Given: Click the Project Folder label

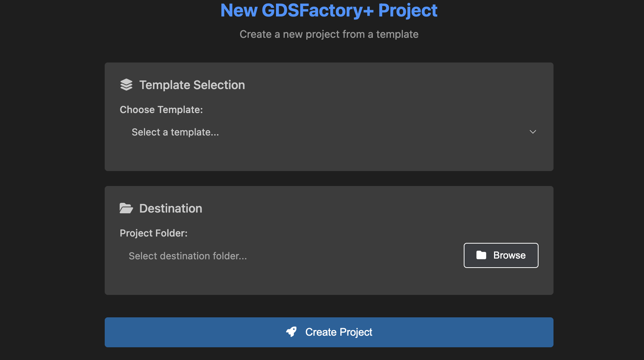Looking at the screenshot, I should pyautogui.click(x=153, y=233).
